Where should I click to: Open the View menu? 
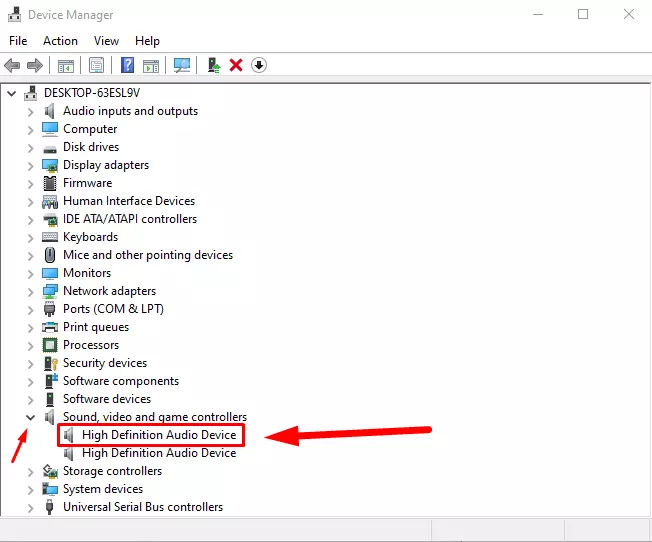(x=106, y=41)
